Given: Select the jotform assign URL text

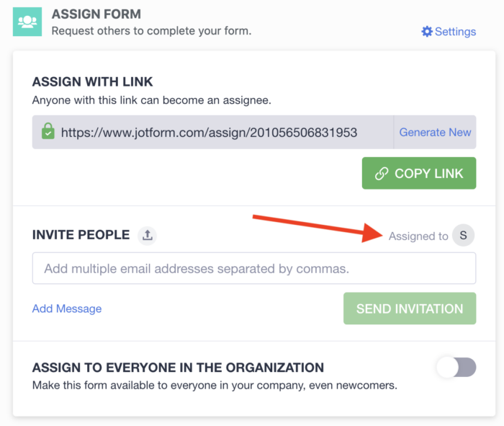Looking at the screenshot, I should pos(209,133).
